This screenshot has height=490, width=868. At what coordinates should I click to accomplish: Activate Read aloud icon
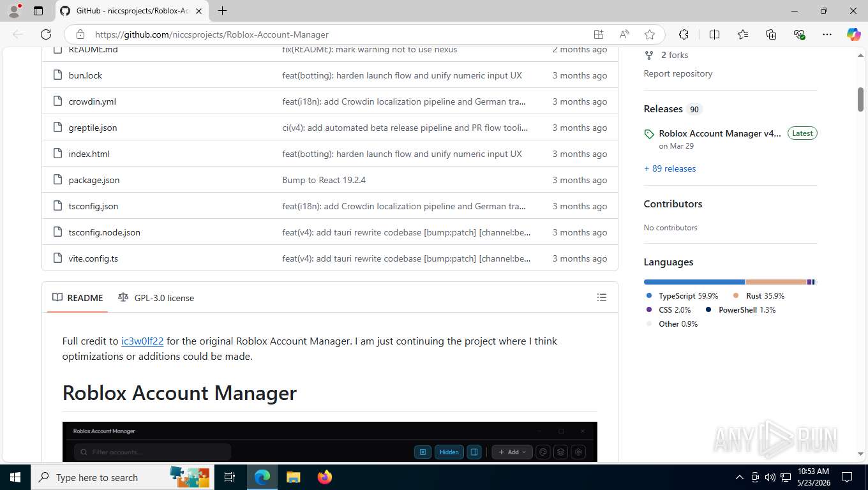tap(624, 34)
